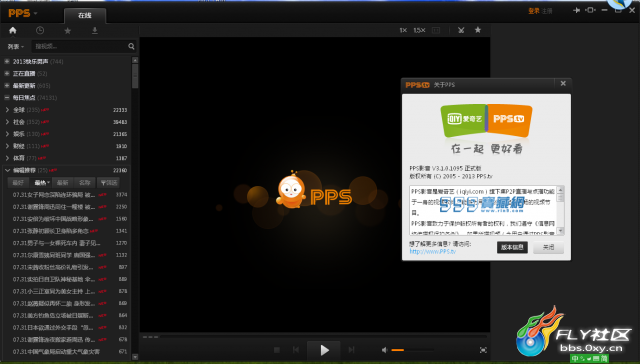Click the search magnifier icon
This screenshot has width=640, height=364.
click(131, 46)
